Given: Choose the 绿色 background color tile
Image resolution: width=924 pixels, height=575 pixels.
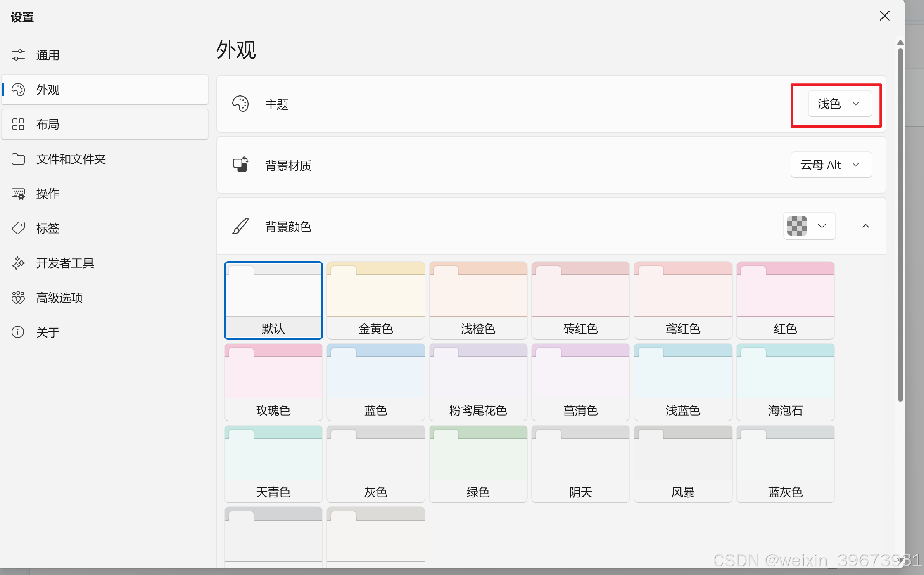Looking at the screenshot, I should [478, 464].
